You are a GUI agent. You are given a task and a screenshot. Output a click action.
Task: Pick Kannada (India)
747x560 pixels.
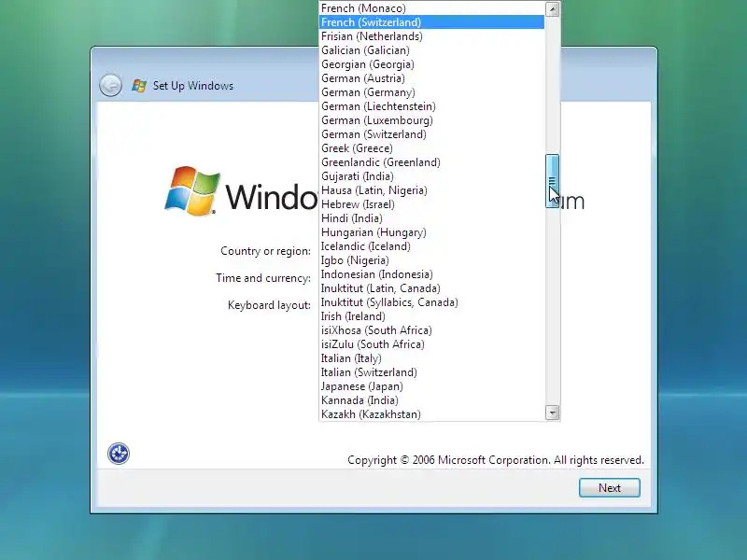[431, 400]
